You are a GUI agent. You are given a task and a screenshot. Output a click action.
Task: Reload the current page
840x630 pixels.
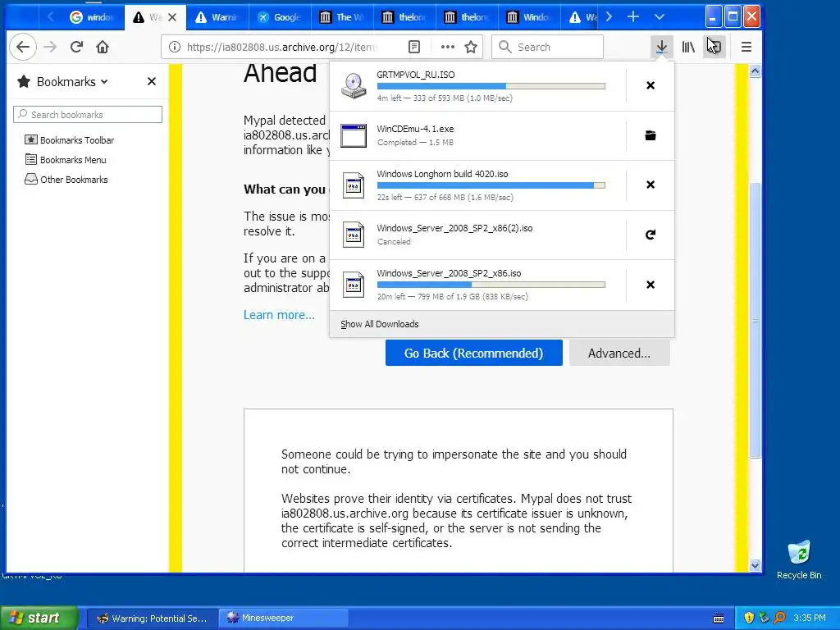[76, 47]
